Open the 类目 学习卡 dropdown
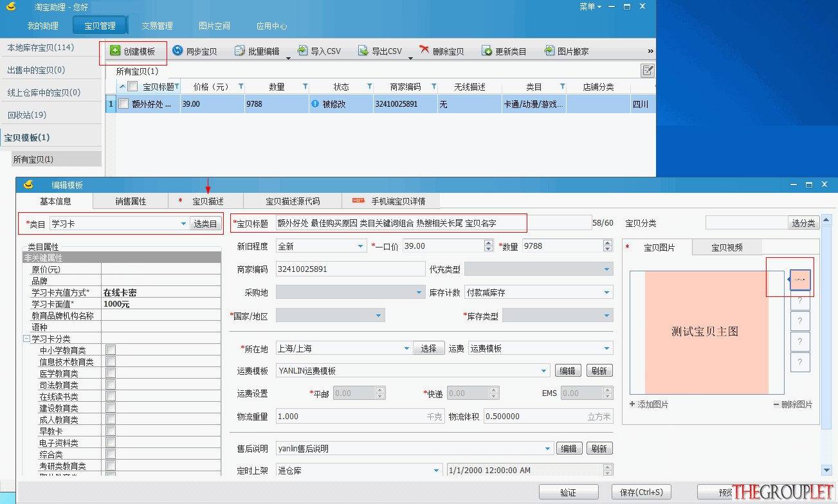 tap(183, 224)
